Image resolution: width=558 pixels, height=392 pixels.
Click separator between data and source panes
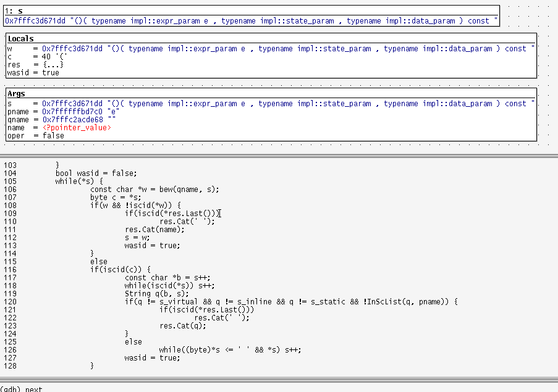click(x=279, y=156)
